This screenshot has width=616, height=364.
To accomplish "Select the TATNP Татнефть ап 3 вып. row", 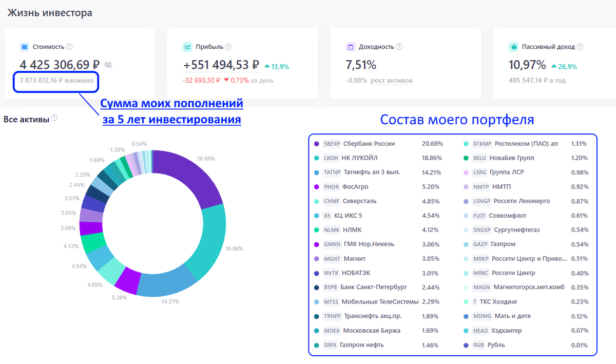I will [x=379, y=173].
